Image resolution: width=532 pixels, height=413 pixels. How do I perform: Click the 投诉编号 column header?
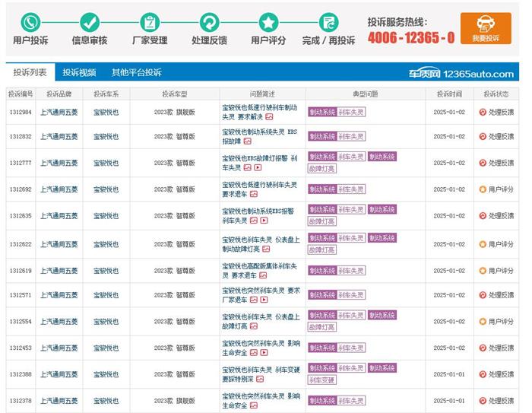point(21,94)
